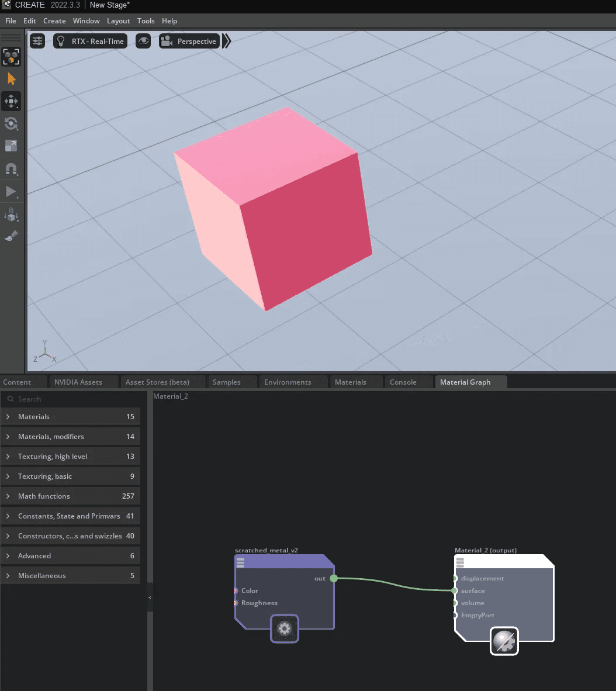
Task: Expand the Texturing, basic category
Action: point(70,476)
